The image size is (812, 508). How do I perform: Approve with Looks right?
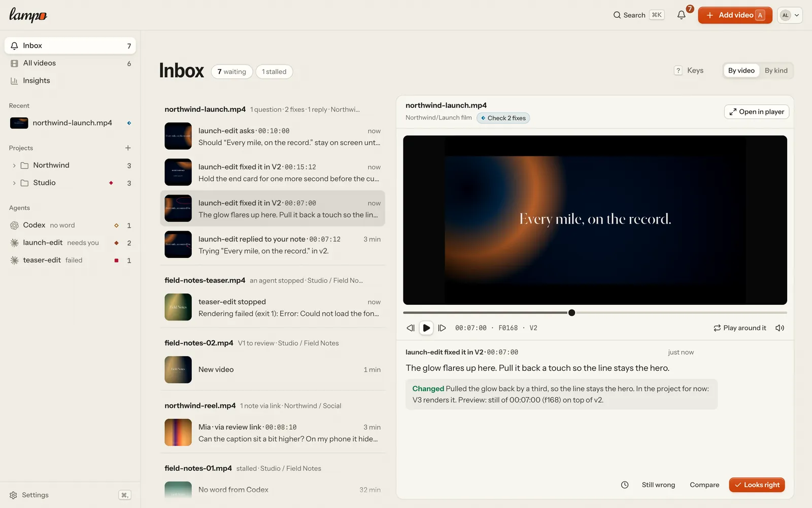[757, 485]
